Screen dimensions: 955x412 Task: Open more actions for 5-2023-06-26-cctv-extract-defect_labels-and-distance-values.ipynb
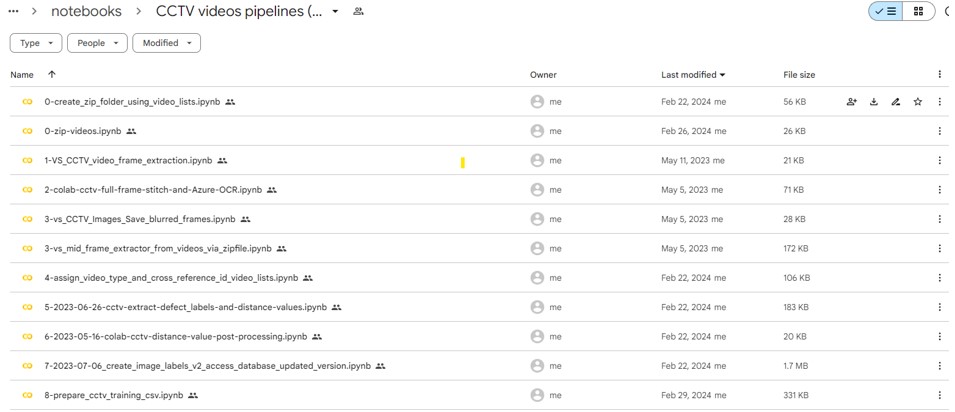940,307
